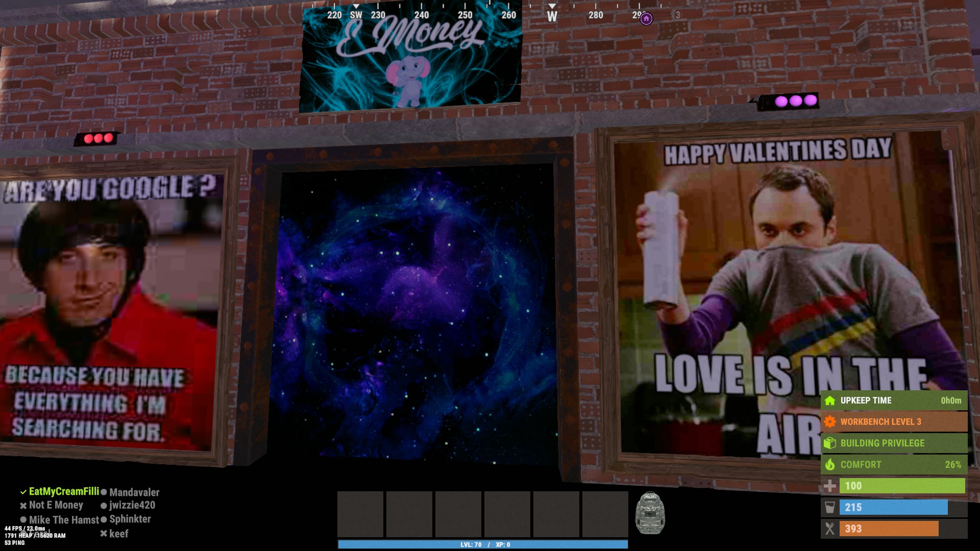This screenshot has width=980, height=551.
Task: Select team member Mandavaler
Action: 134,492
